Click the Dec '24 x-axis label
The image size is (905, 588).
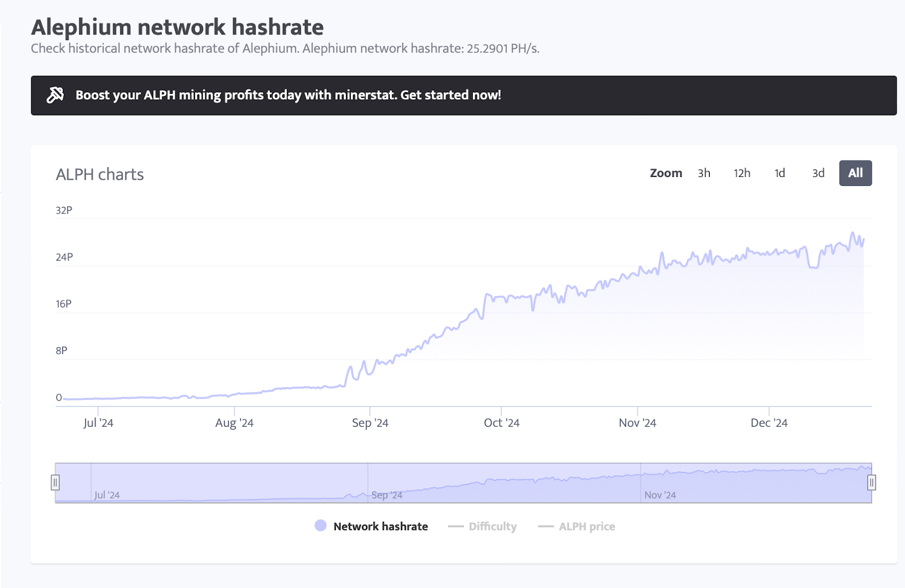pyautogui.click(x=769, y=423)
